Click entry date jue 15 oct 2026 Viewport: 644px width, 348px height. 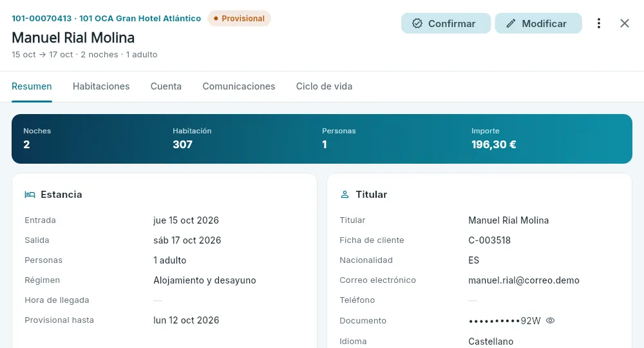(x=186, y=220)
